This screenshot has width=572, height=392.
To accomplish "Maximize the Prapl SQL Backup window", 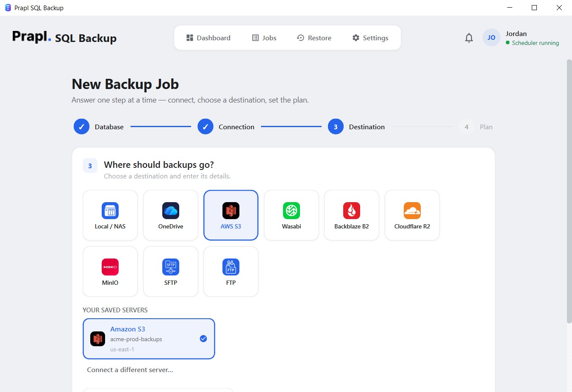I will point(534,8).
